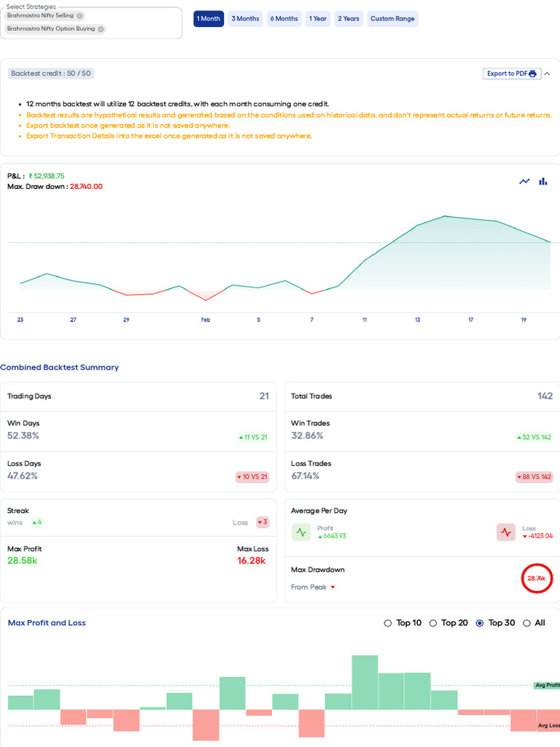Open the Select Strategies dropdown field
The width and height of the screenshot is (560, 747).
[139, 23]
